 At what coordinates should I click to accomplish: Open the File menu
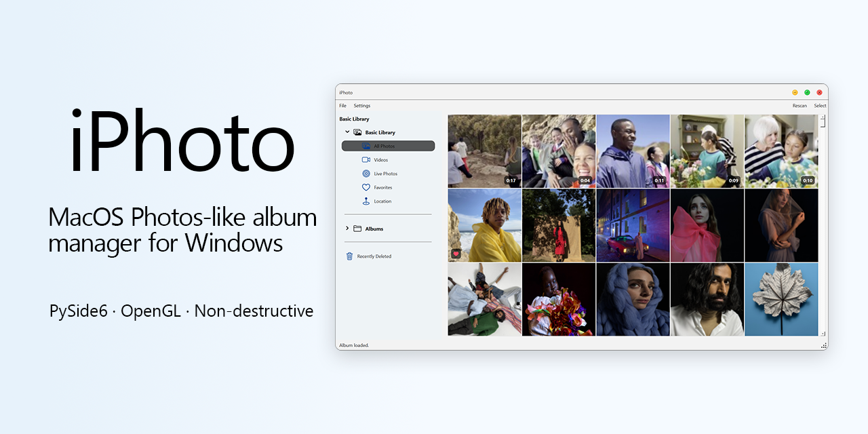pyautogui.click(x=342, y=106)
